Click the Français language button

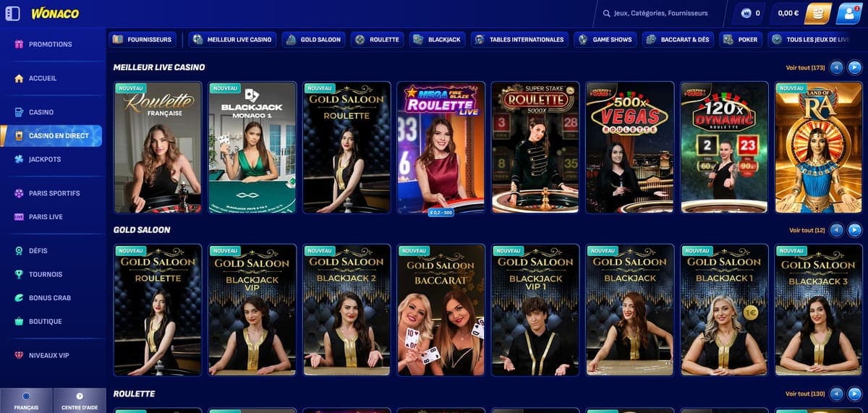point(26,401)
